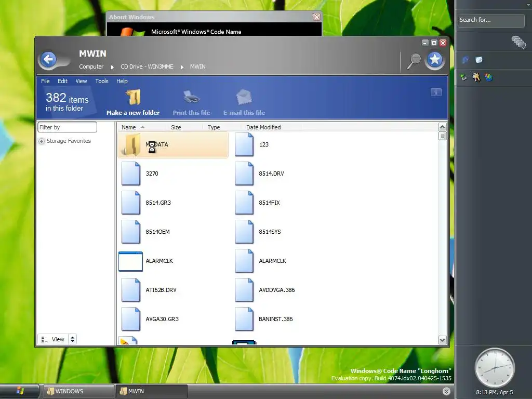This screenshot has height=399, width=532.
Task: Maximize the MWIN window
Action: tap(434, 43)
